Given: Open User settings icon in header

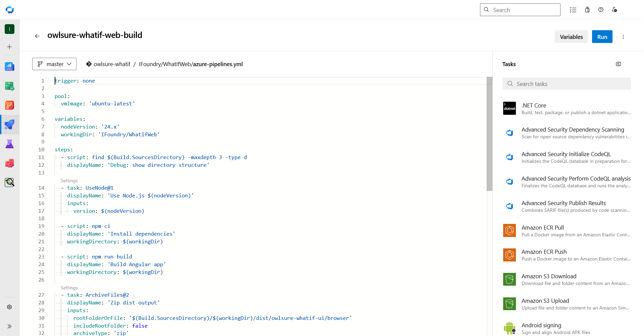Looking at the screenshot, I should [x=614, y=10].
